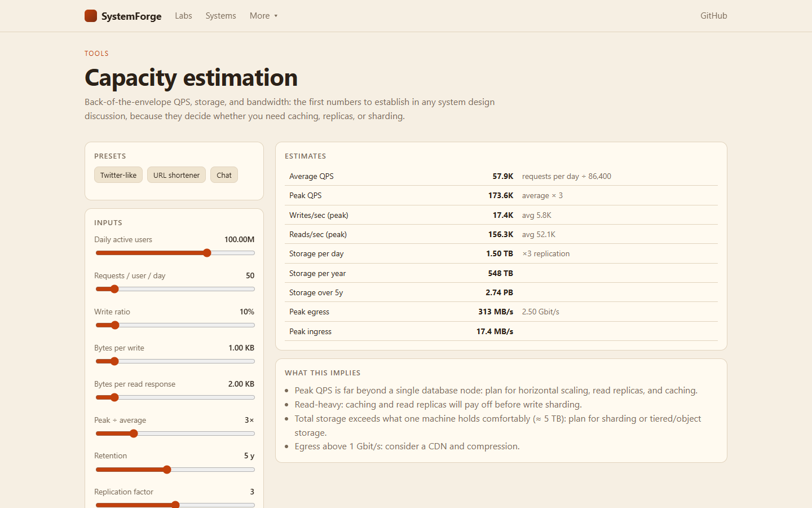Image resolution: width=812 pixels, height=508 pixels.
Task: Open the SystemForge home link
Action: (x=123, y=16)
